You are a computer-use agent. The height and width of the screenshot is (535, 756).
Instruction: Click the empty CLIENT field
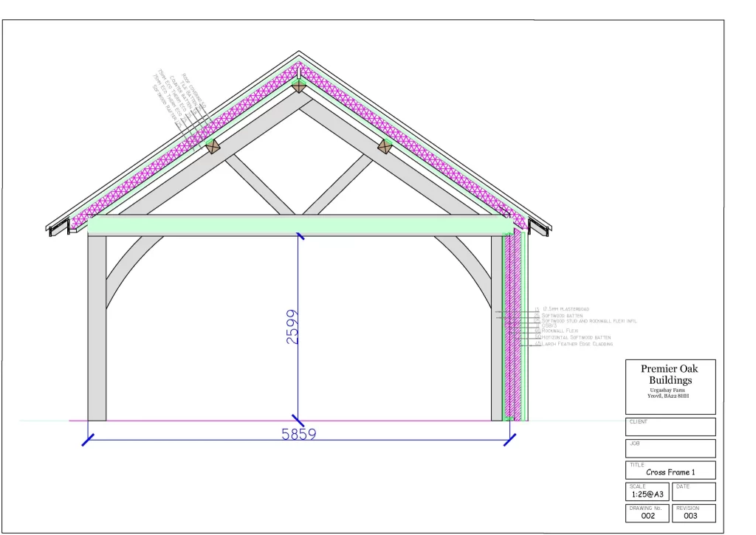tap(670, 427)
